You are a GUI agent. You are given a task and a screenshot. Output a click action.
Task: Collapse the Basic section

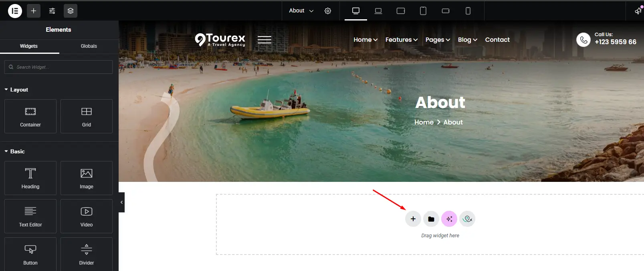tap(15, 151)
